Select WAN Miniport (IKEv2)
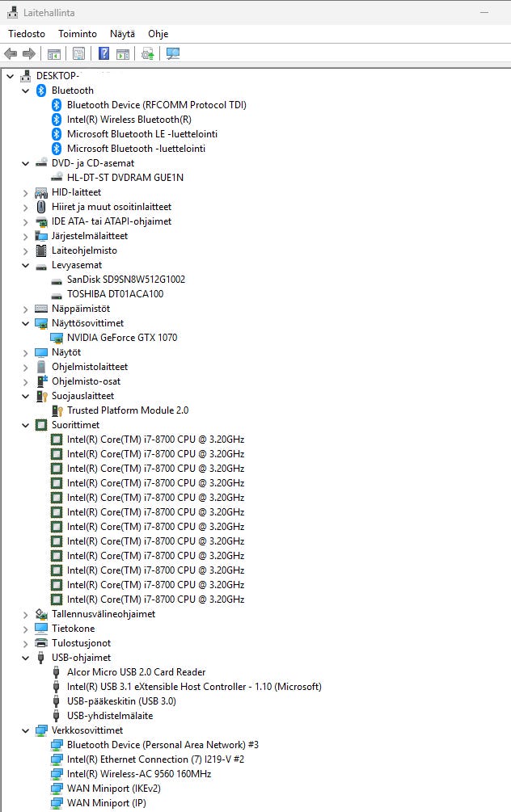 pyautogui.click(x=113, y=789)
